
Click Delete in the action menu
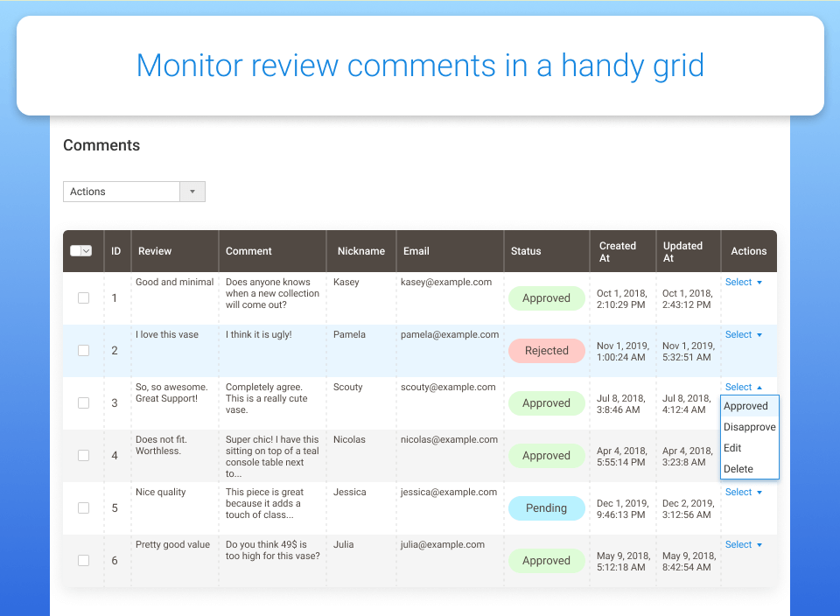tap(738, 469)
